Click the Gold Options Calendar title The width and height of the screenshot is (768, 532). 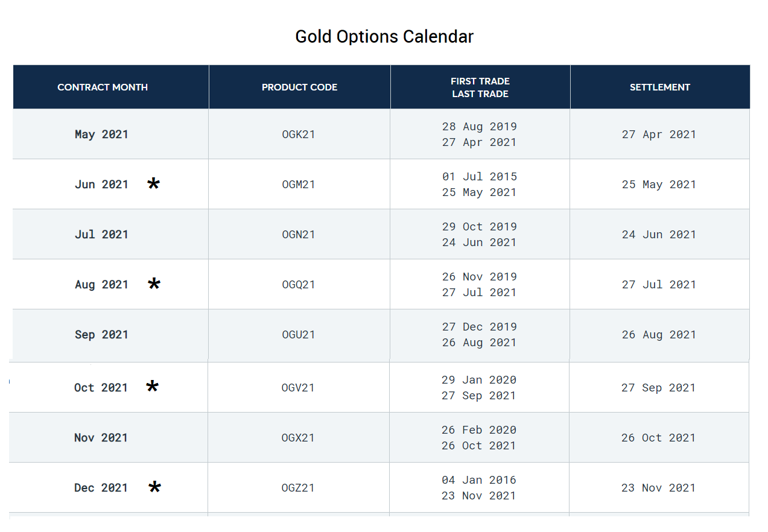[384, 37]
